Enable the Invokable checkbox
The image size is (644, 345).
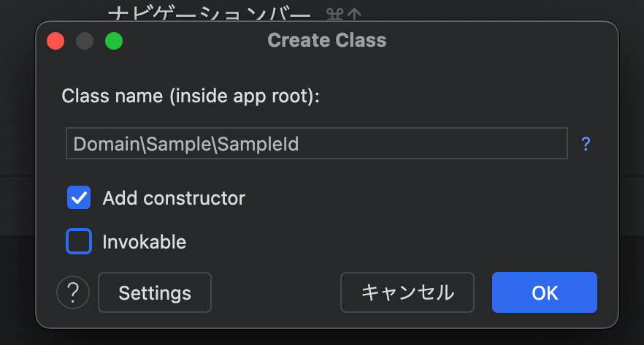(79, 241)
